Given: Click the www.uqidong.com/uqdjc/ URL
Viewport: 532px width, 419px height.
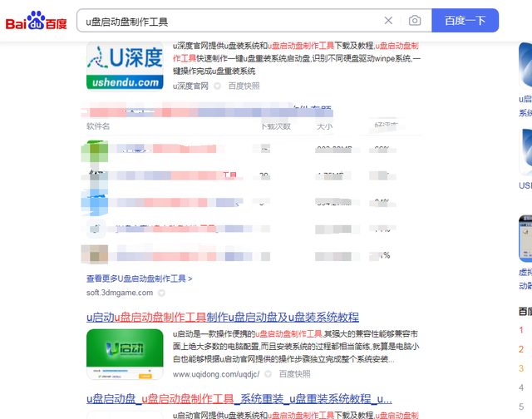Looking at the screenshot, I should (x=216, y=374).
